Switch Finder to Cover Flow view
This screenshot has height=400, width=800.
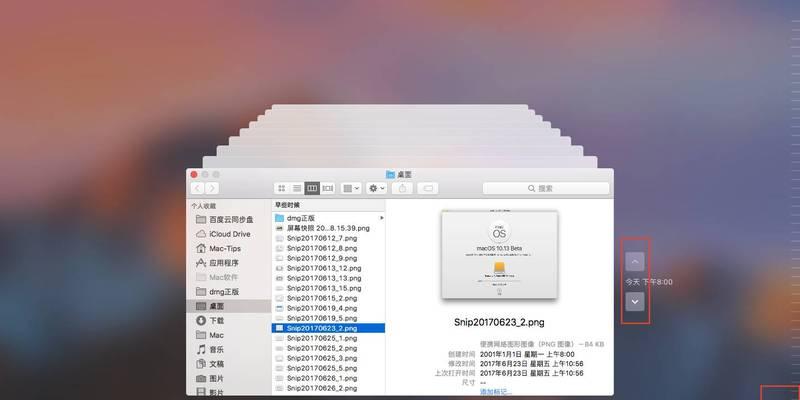[328, 188]
